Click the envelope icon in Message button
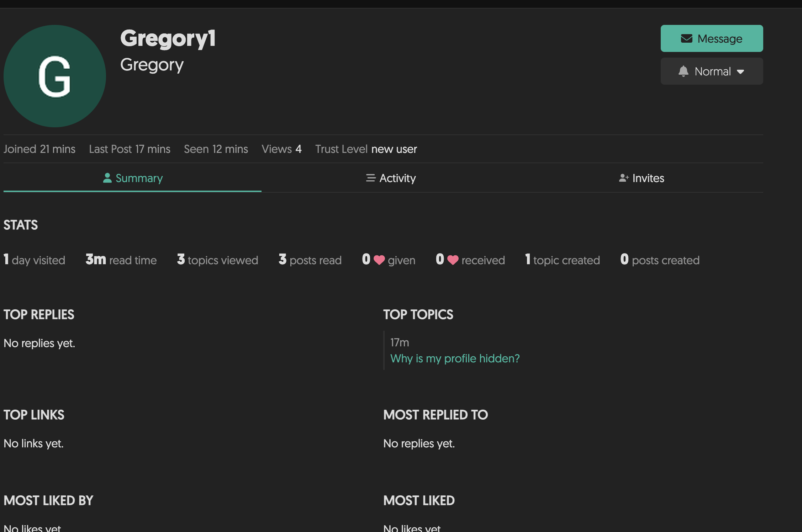This screenshot has width=802, height=532. pos(686,38)
